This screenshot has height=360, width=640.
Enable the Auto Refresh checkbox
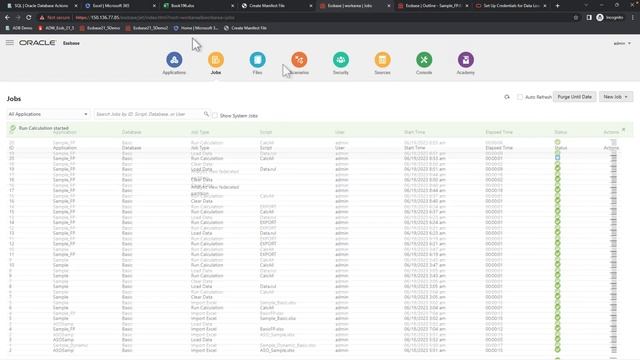pyautogui.click(x=520, y=97)
